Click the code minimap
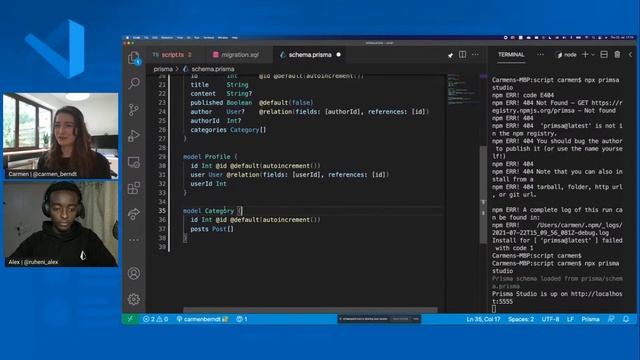 point(463,89)
